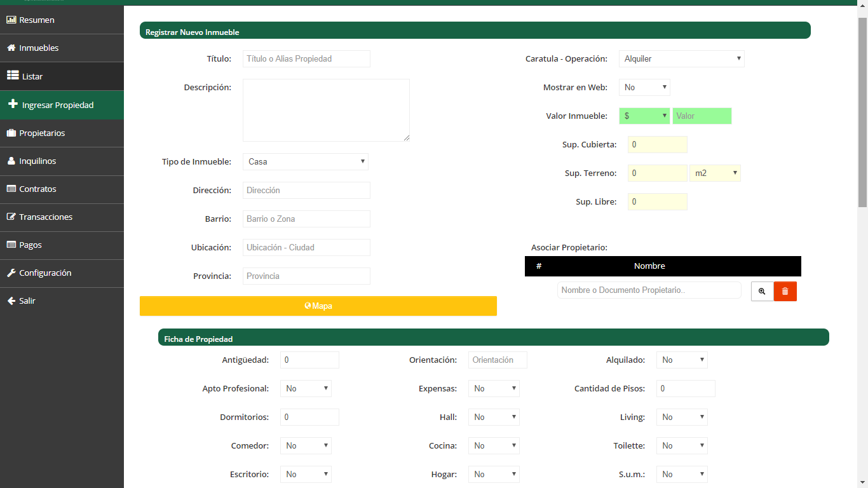The height and width of the screenshot is (488, 868).
Task: Change the Alquilado dropdown value
Action: (681, 360)
